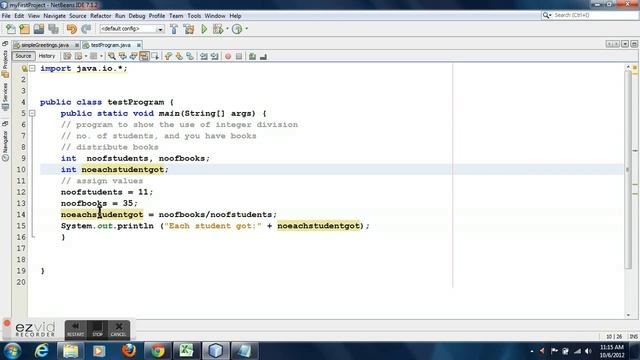Viewport: 640px width, 360px height.
Task: Click the Open Project toolbar icon
Action: point(39,29)
